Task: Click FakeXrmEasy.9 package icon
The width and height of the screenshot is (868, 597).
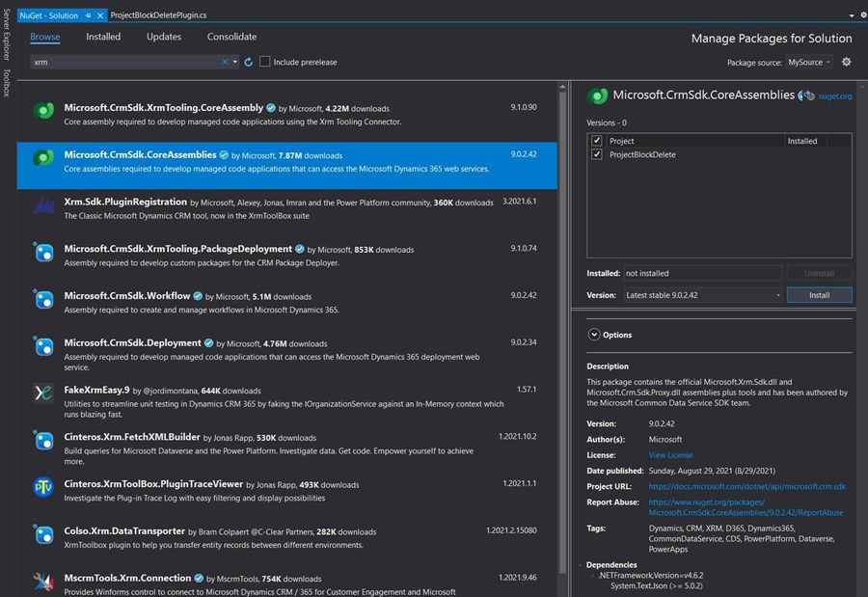Action: click(x=43, y=393)
